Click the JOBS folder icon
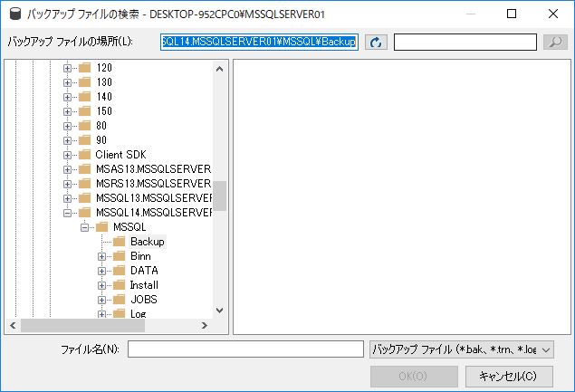Image resolution: width=575 pixels, height=392 pixels. [x=120, y=300]
